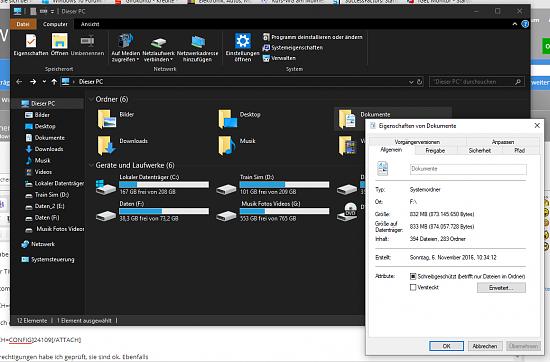
Task: Select the Downloads folder icon
Action: coord(107,145)
